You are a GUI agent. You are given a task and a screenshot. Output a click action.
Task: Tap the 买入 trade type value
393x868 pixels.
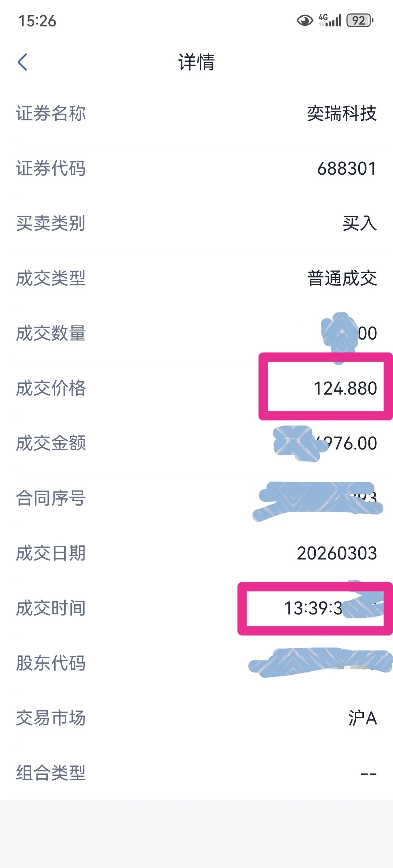click(x=359, y=223)
